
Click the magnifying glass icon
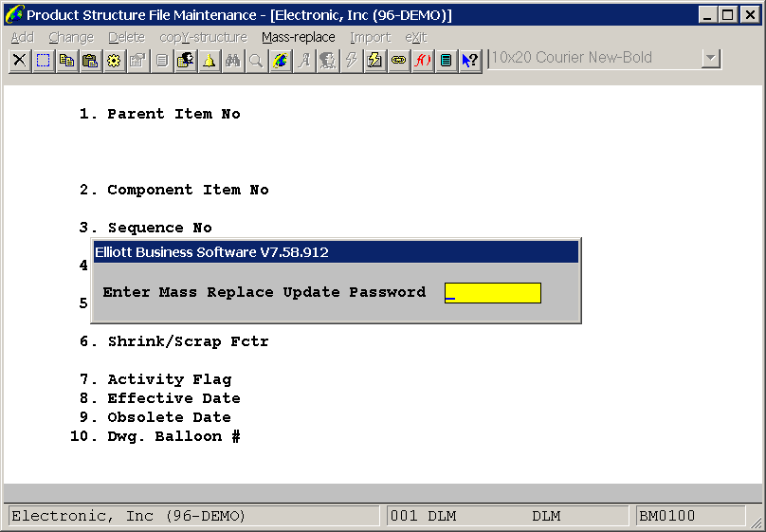pyautogui.click(x=256, y=61)
